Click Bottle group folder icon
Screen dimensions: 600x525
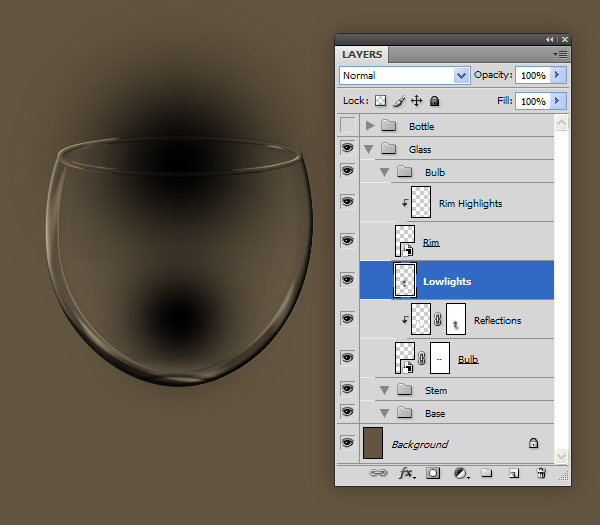coord(388,126)
